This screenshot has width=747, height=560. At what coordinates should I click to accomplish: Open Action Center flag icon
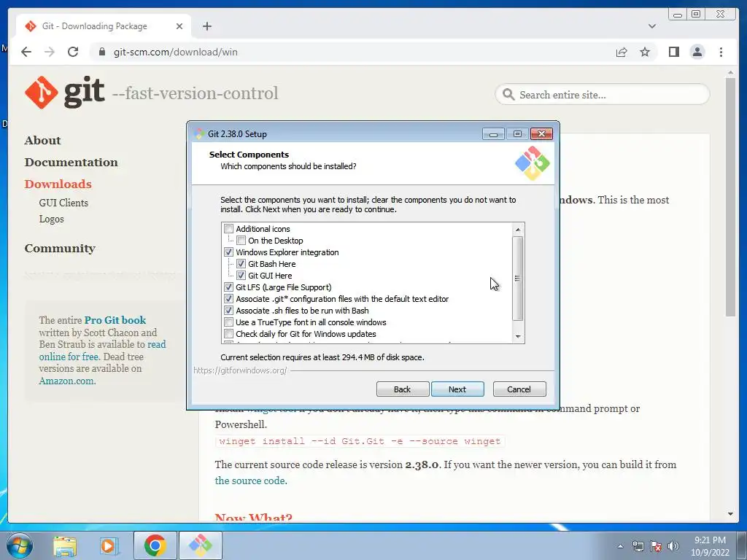(656, 546)
